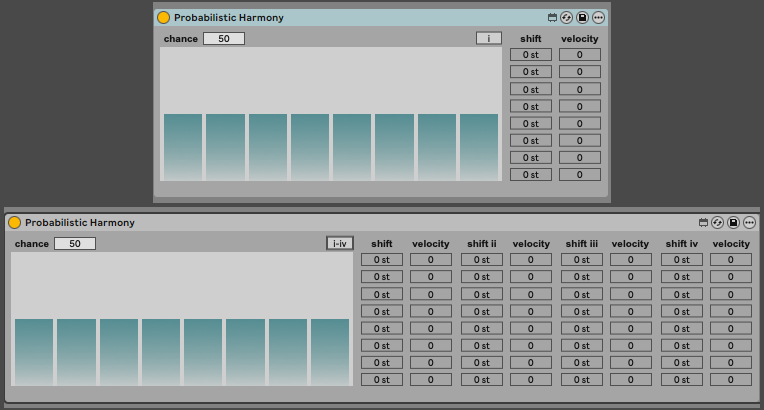Click hot-swap preset icon on the lower device
The image size is (764, 410).
point(718,223)
